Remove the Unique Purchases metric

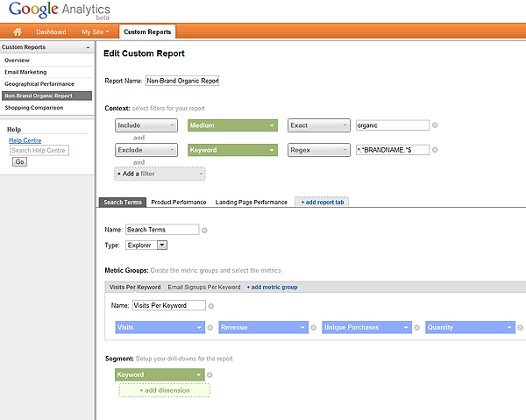click(416, 328)
